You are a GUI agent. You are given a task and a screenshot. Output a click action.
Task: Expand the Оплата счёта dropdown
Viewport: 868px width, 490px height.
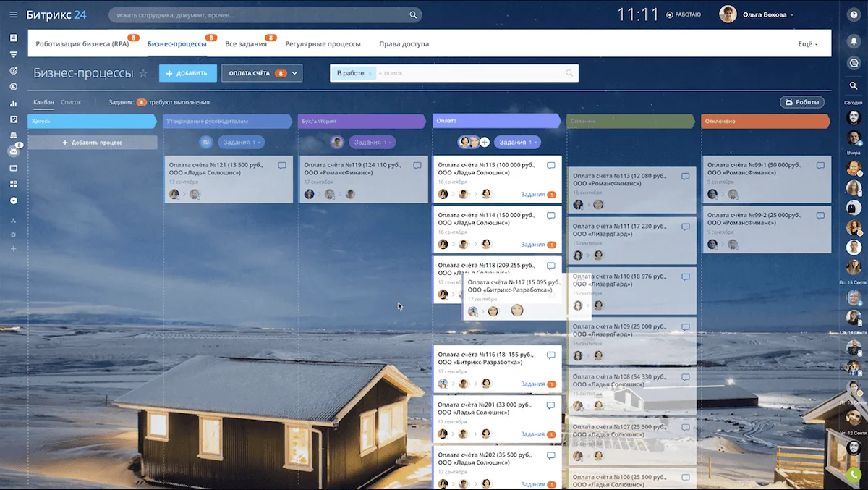pos(295,73)
